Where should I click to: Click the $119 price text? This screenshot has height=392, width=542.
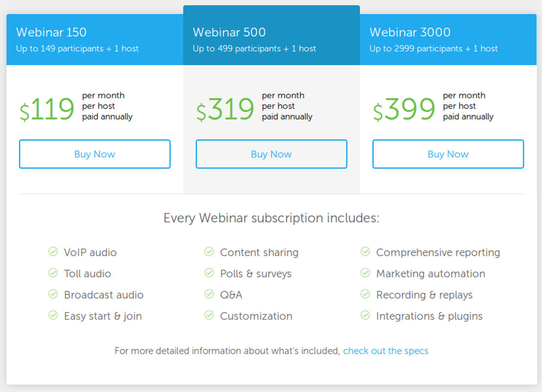(47, 109)
